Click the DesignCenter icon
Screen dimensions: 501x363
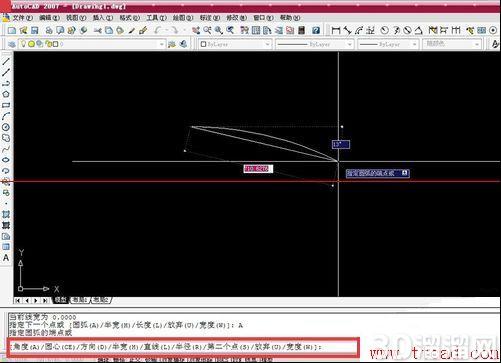click(256, 31)
